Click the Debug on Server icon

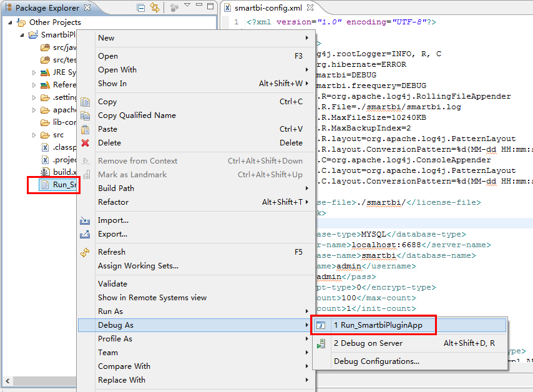[321, 344]
